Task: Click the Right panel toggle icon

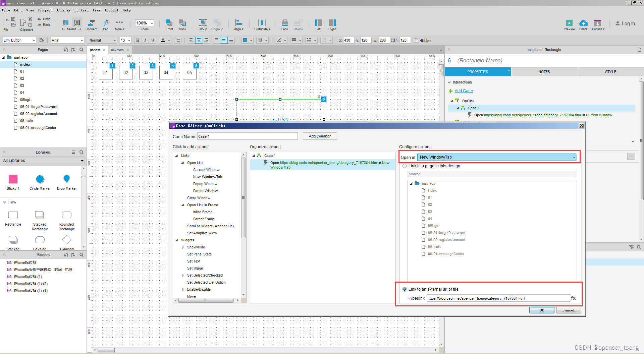Action: click(332, 23)
